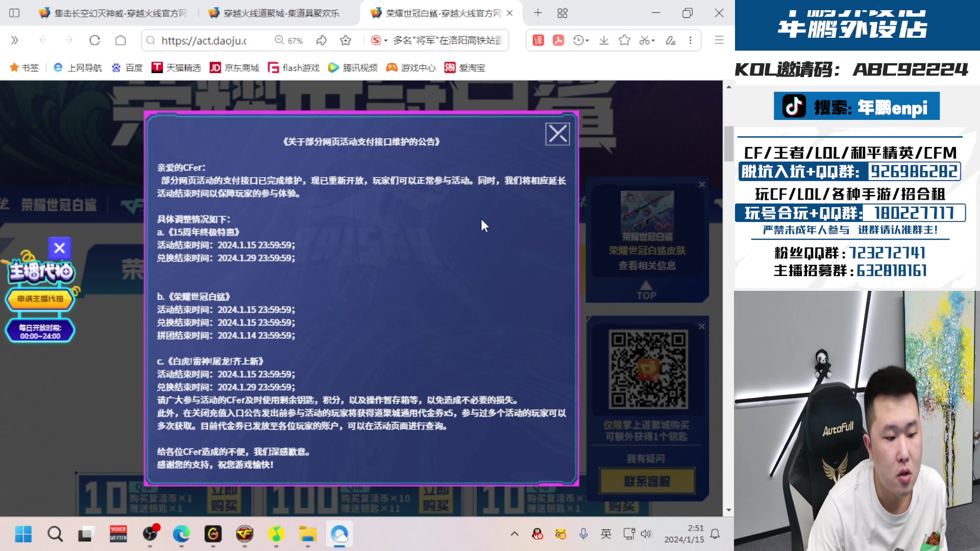
Task: Open 京东商城 bookmark
Action: 235,68
